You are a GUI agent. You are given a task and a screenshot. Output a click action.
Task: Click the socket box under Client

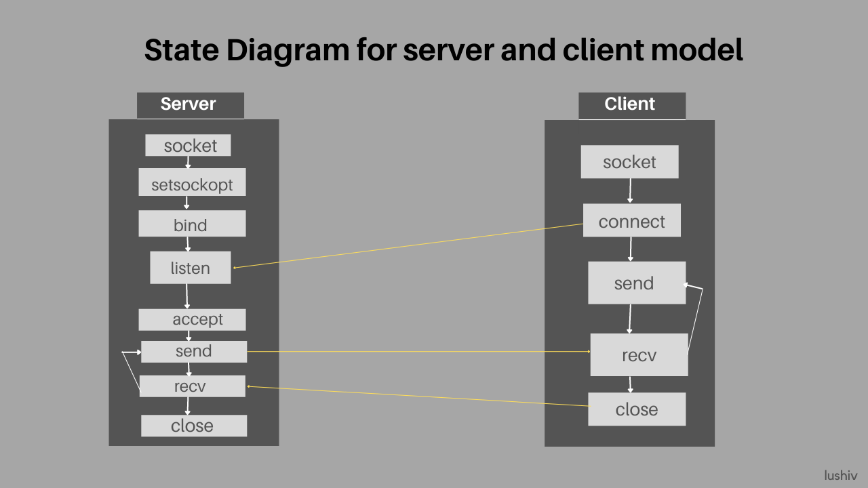629,161
